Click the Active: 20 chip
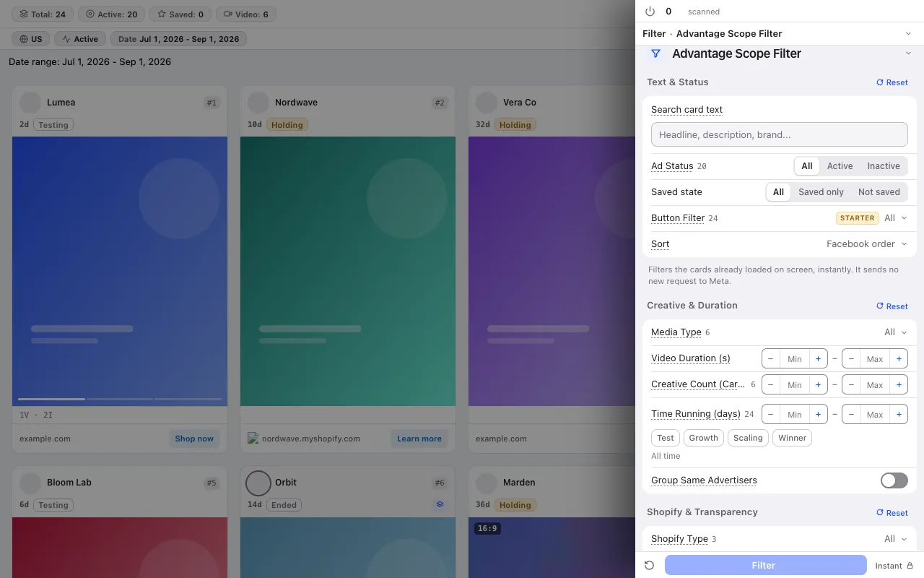924x578 pixels. point(111,14)
